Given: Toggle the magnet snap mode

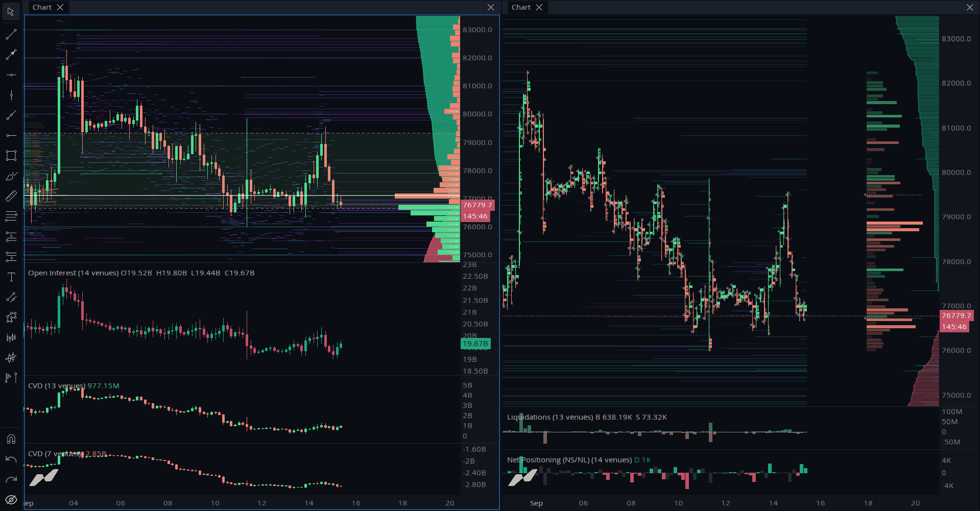Looking at the screenshot, I should tap(11, 439).
